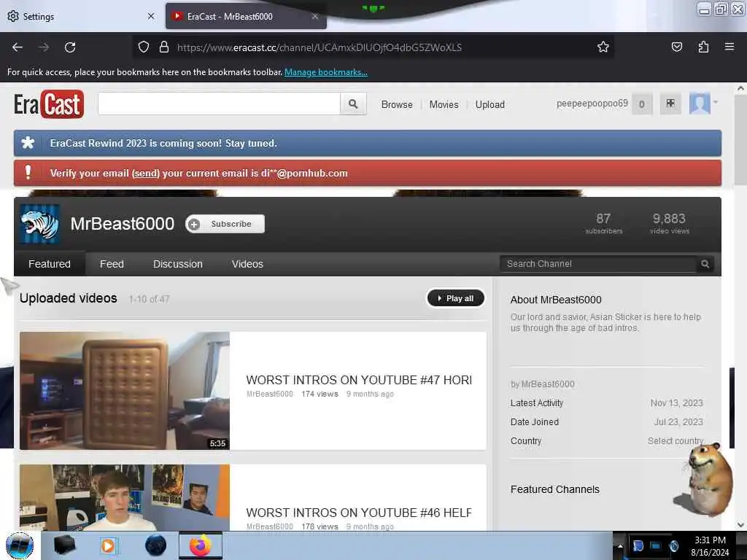Viewport: 747px width, 560px height.
Task: Click the user avatar icon
Action: point(700,104)
